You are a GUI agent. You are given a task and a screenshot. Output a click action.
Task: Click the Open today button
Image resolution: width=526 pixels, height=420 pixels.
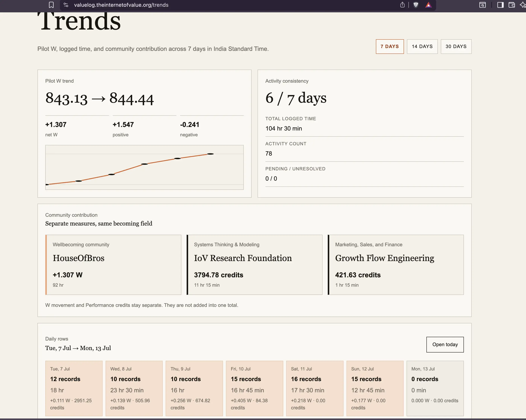[445, 344]
